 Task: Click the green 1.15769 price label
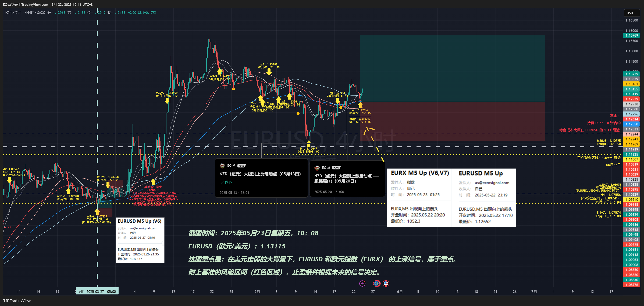coord(632,36)
